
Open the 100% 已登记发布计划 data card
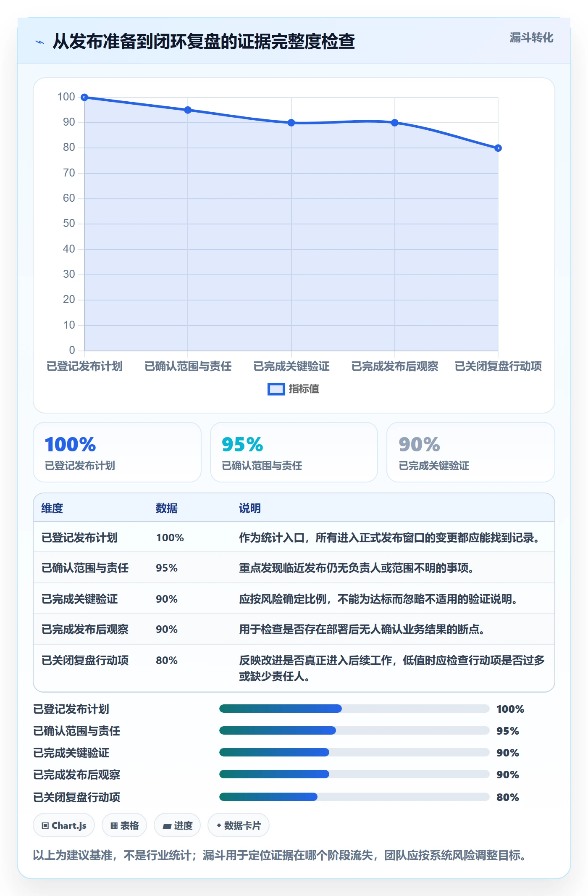pyautogui.click(x=117, y=452)
